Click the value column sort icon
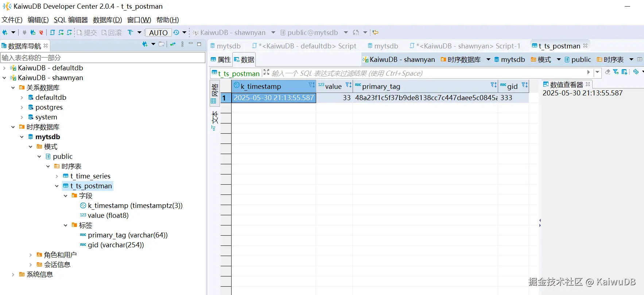Viewport: 644px width, 295px height. tap(348, 85)
